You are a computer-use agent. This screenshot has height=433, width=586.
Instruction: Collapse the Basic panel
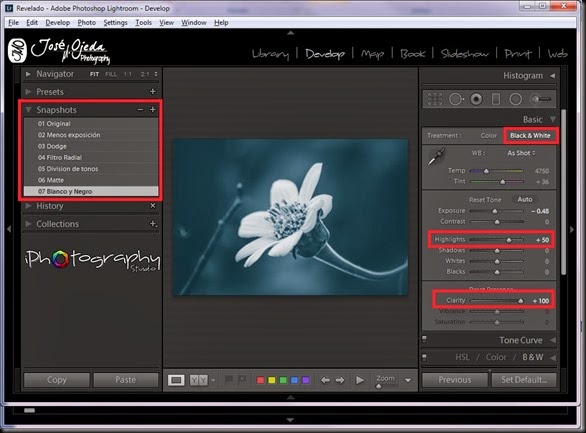tap(553, 120)
